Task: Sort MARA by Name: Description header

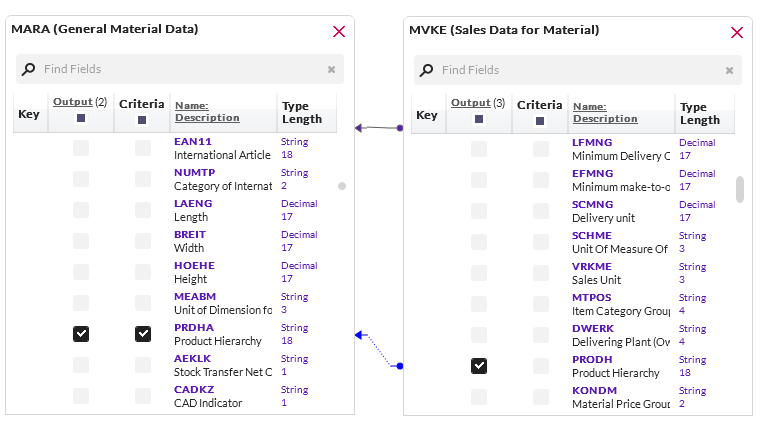Action: point(207,111)
